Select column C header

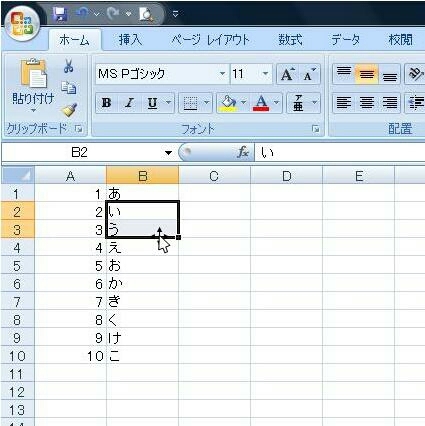point(214,176)
